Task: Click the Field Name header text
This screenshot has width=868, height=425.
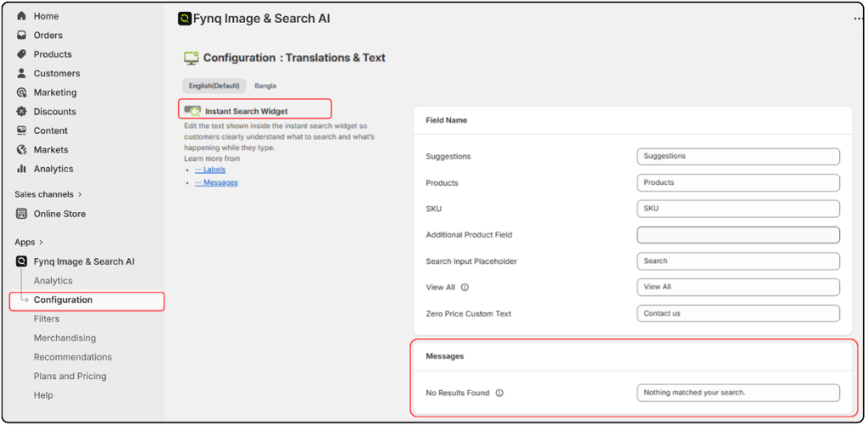Action: coord(446,120)
